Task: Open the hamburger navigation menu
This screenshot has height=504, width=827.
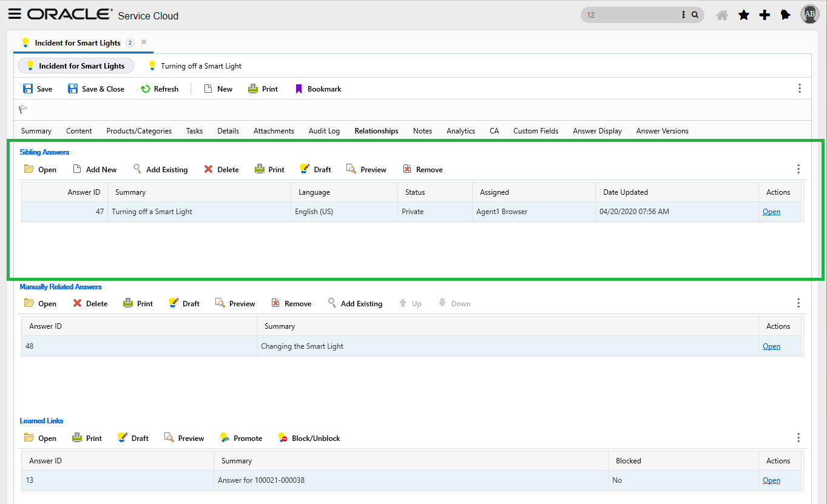Action: [15, 15]
